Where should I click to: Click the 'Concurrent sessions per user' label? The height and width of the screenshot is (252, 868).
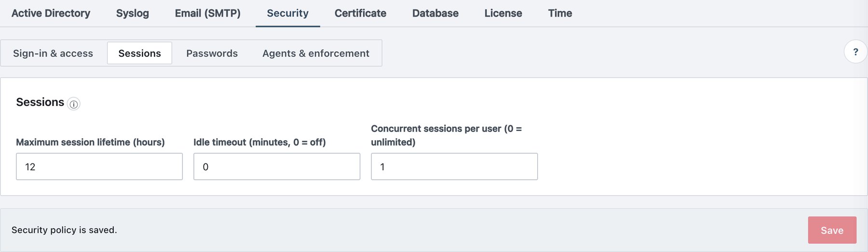[446, 135]
